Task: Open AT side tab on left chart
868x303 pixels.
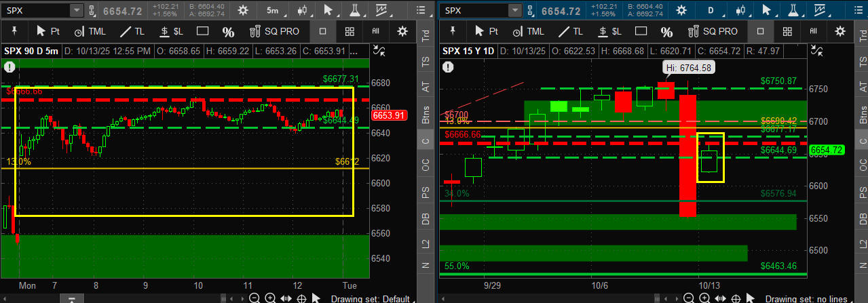Action: point(426,87)
